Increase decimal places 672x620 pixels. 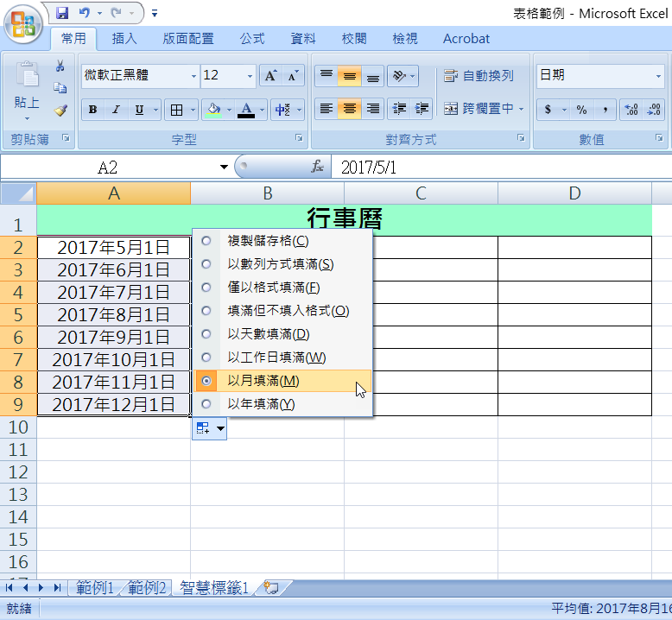pos(631,110)
